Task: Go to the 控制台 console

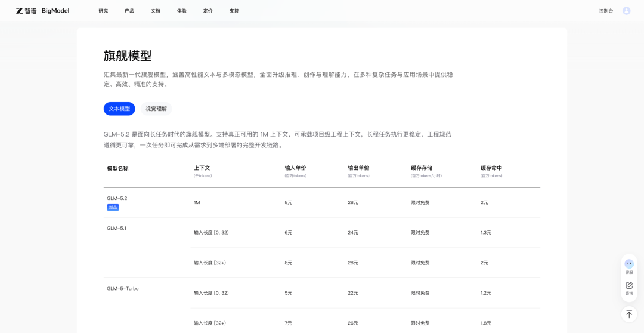Action: pyautogui.click(x=606, y=11)
